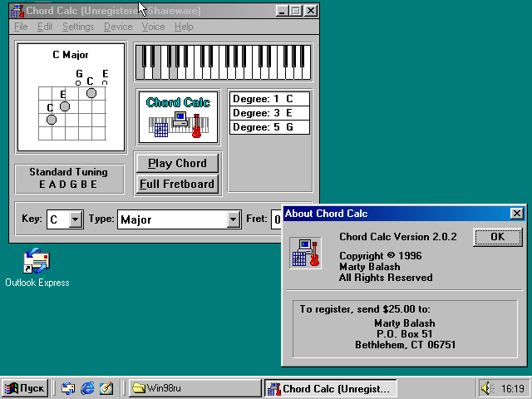Image resolution: width=532 pixels, height=399 pixels.
Task: Expand the chord Type dropdown arrow
Action: coord(233,219)
